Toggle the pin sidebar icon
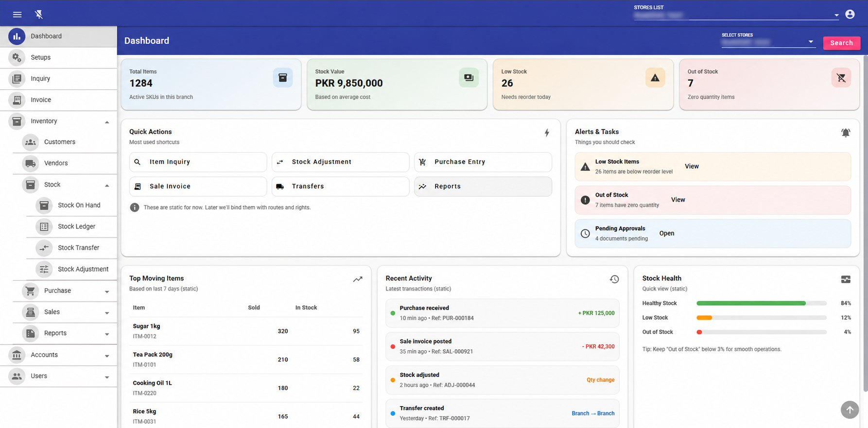This screenshot has height=428, width=868. click(x=39, y=15)
